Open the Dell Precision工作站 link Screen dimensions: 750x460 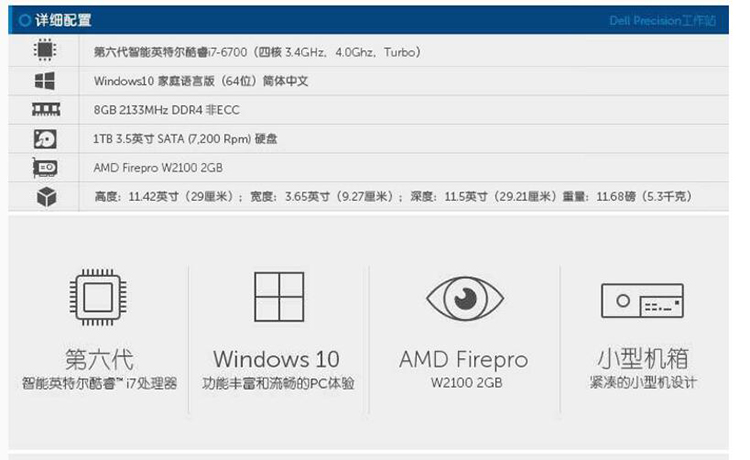pyautogui.click(x=662, y=21)
